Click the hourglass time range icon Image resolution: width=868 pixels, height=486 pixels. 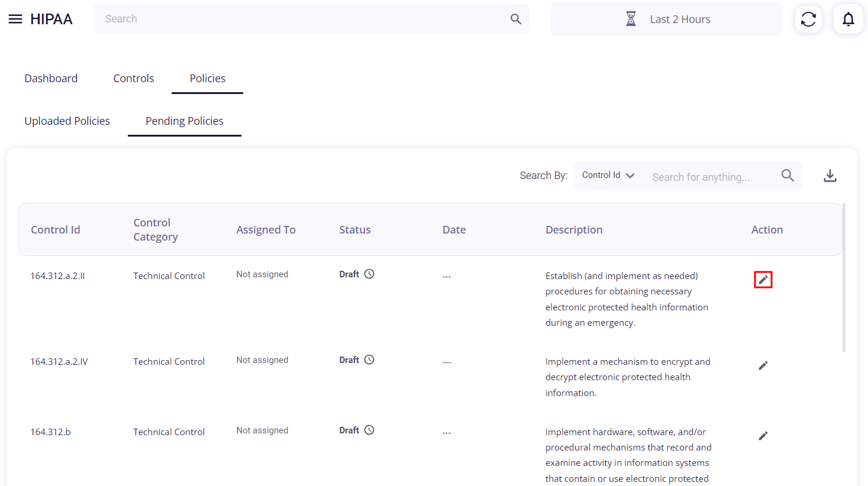coord(631,19)
